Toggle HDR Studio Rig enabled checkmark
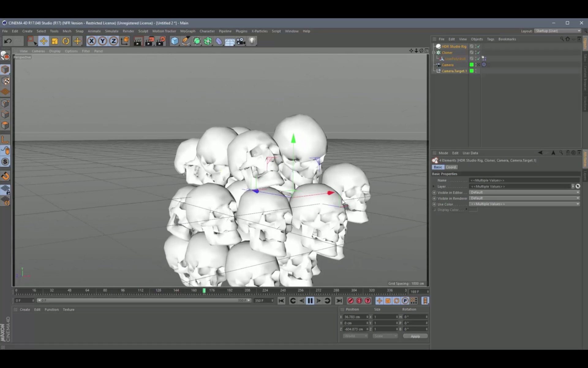 tap(478, 46)
